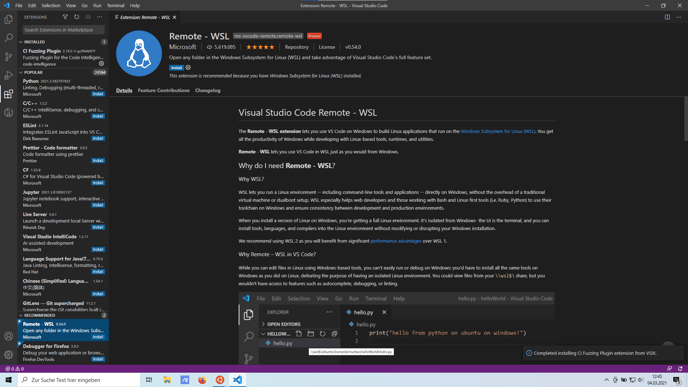The height and width of the screenshot is (387, 688).
Task: Close the Extension: Remote - WSL tab
Action: (x=175, y=17)
